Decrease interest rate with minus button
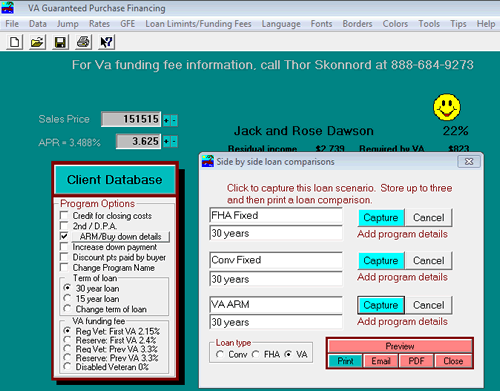 coord(174,142)
